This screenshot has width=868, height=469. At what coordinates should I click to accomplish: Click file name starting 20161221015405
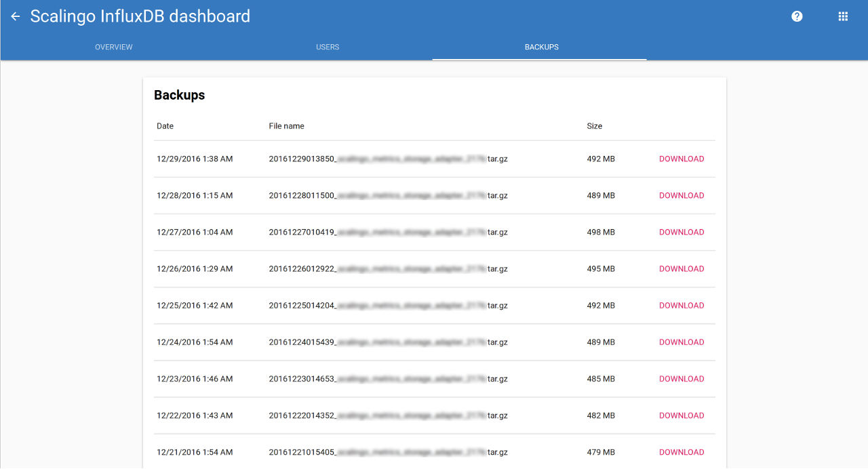[x=389, y=452]
